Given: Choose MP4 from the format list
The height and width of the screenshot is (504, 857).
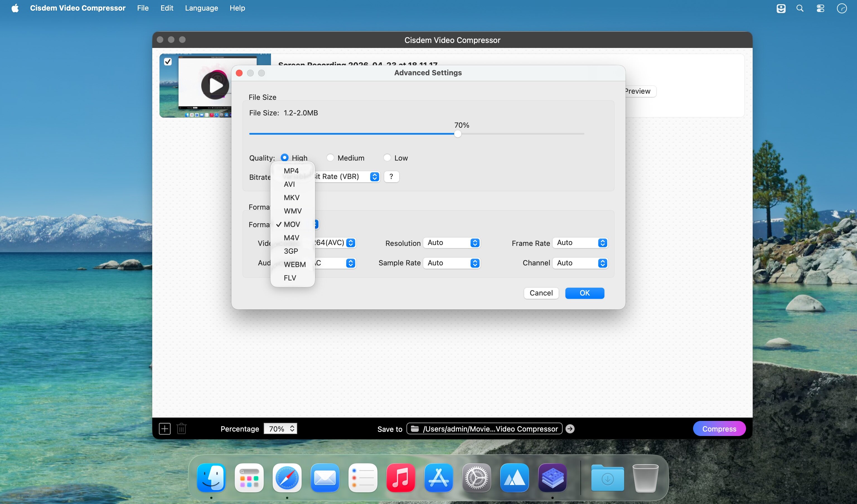Looking at the screenshot, I should click(291, 171).
